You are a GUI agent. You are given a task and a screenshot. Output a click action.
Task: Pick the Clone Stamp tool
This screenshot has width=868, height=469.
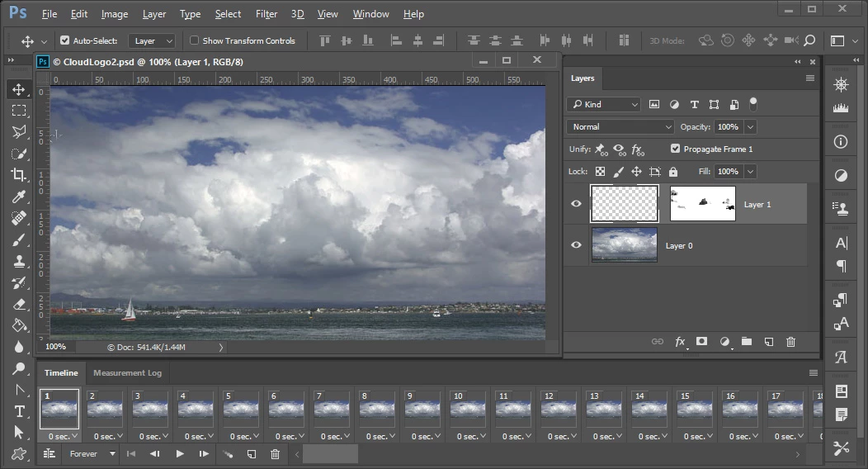tap(18, 261)
